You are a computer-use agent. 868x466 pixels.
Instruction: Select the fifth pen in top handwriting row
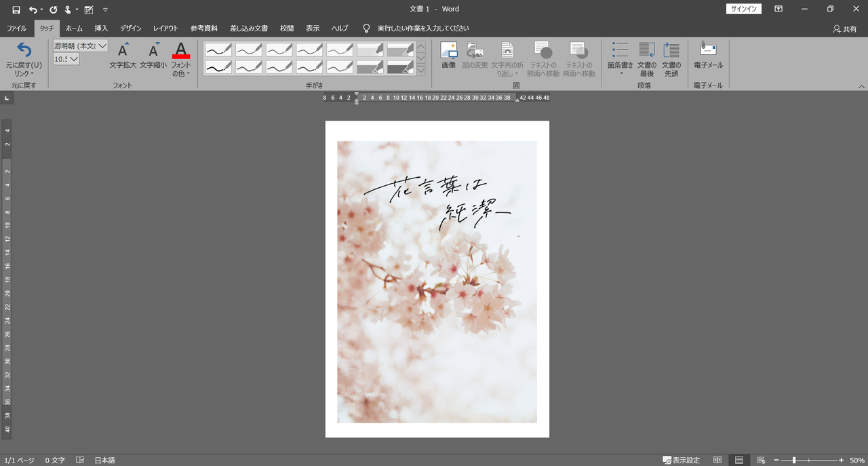(340, 50)
